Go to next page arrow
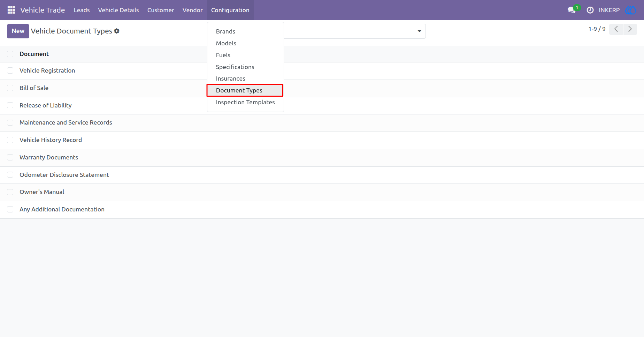Screen dimensions: 644x337 pyautogui.click(x=630, y=29)
